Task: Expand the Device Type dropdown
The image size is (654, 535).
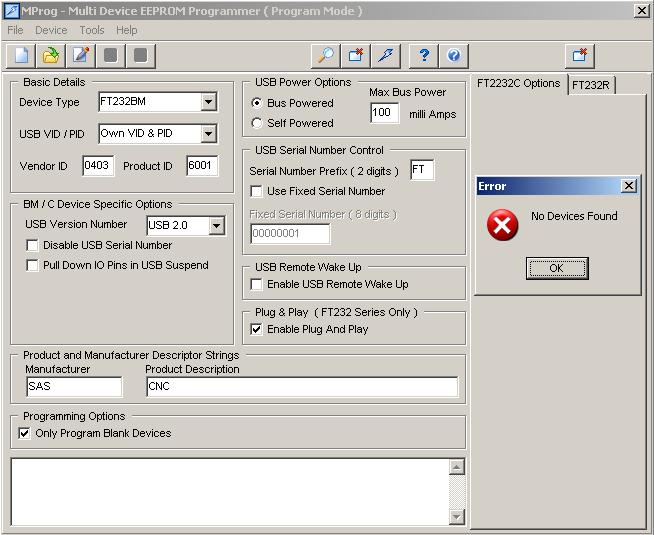Action: tap(208, 102)
